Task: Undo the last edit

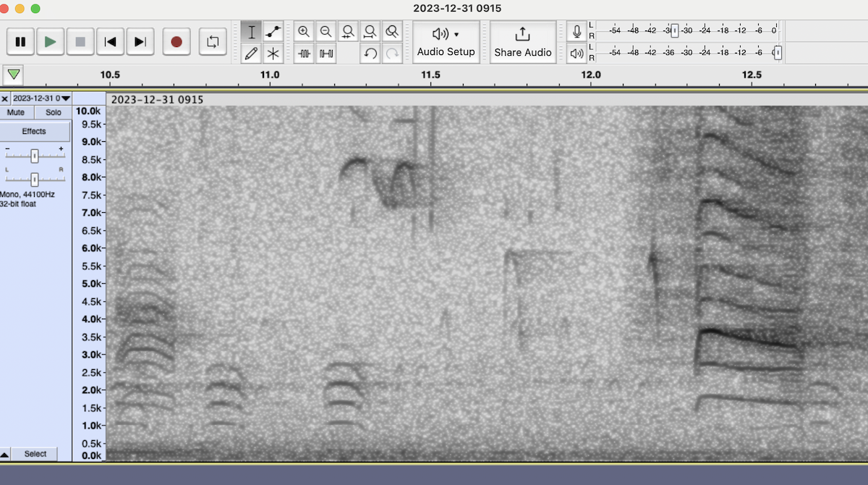Action: pyautogui.click(x=370, y=54)
